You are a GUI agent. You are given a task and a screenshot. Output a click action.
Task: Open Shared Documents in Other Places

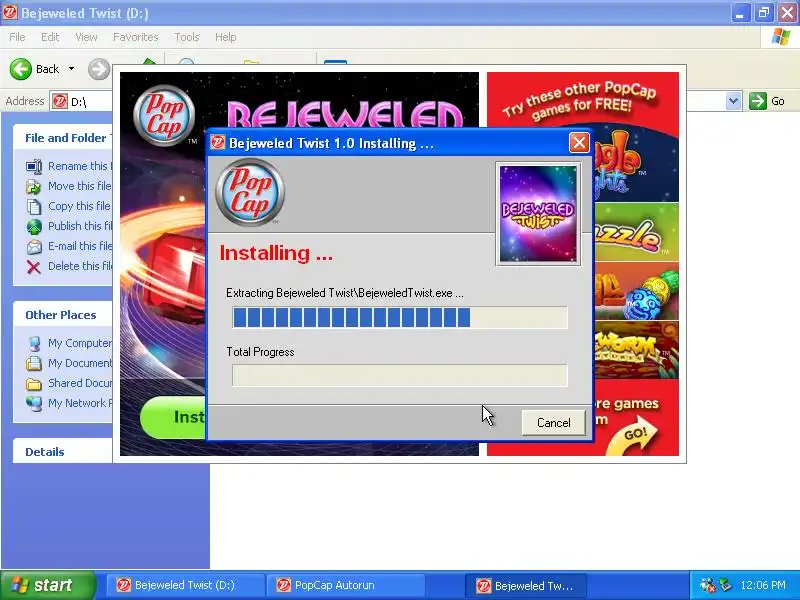[79, 383]
